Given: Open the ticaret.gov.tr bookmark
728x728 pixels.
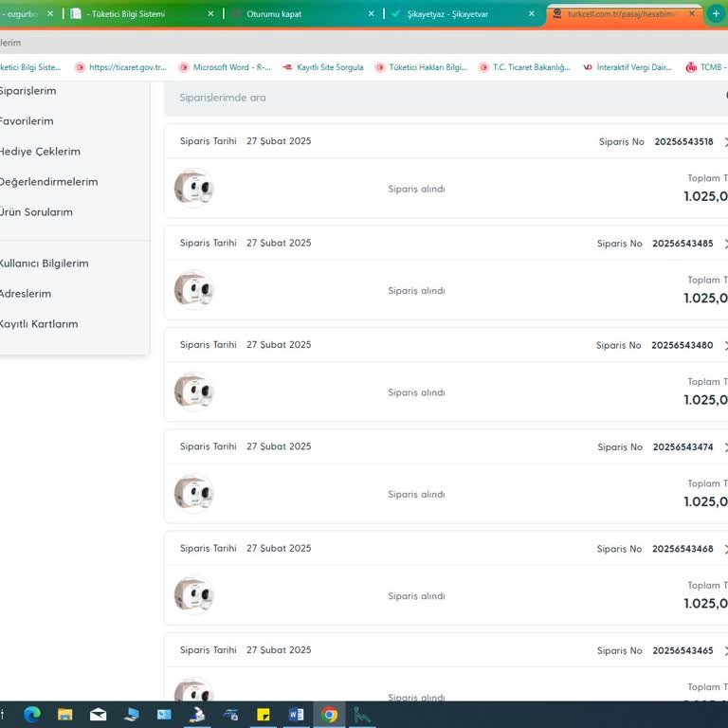Looking at the screenshot, I should [x=120, y=67].
